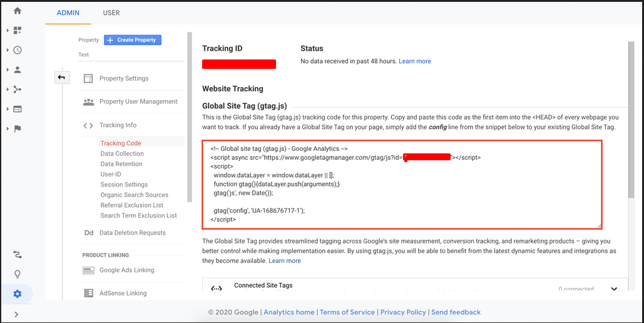Open Data Collection under Tracking Info
This screenshot has height=323, width=644.
pos(122,154)
